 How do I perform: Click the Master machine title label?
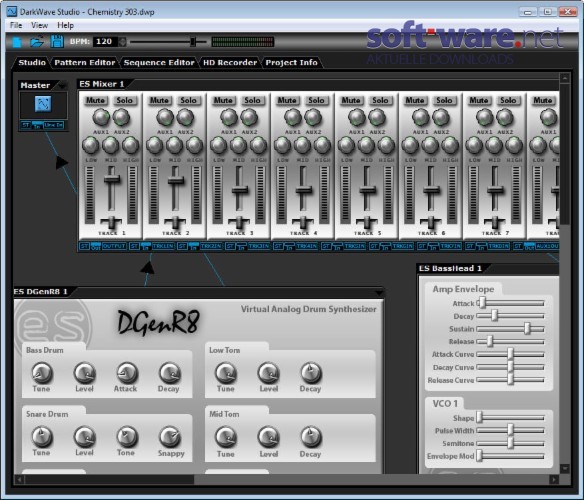click(x=35, y=85)
